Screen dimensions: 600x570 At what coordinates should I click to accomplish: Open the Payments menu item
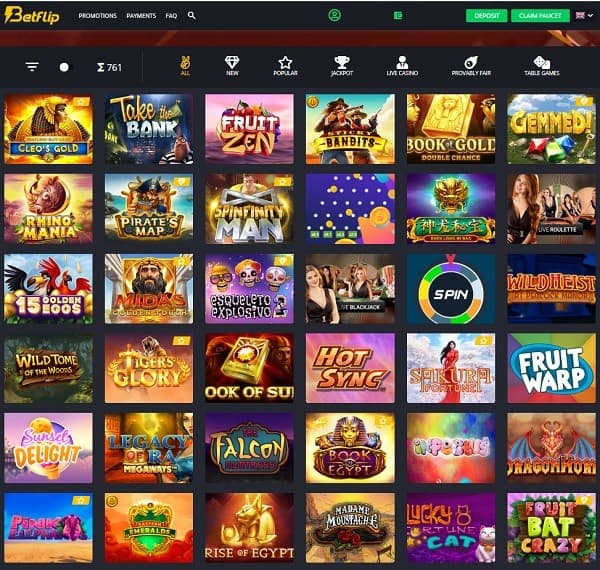pyautogui.click(x=141, y=16)
